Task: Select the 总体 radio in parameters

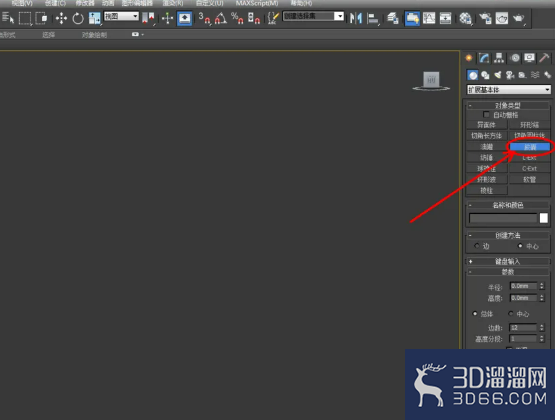Action: tap(475, 313)
